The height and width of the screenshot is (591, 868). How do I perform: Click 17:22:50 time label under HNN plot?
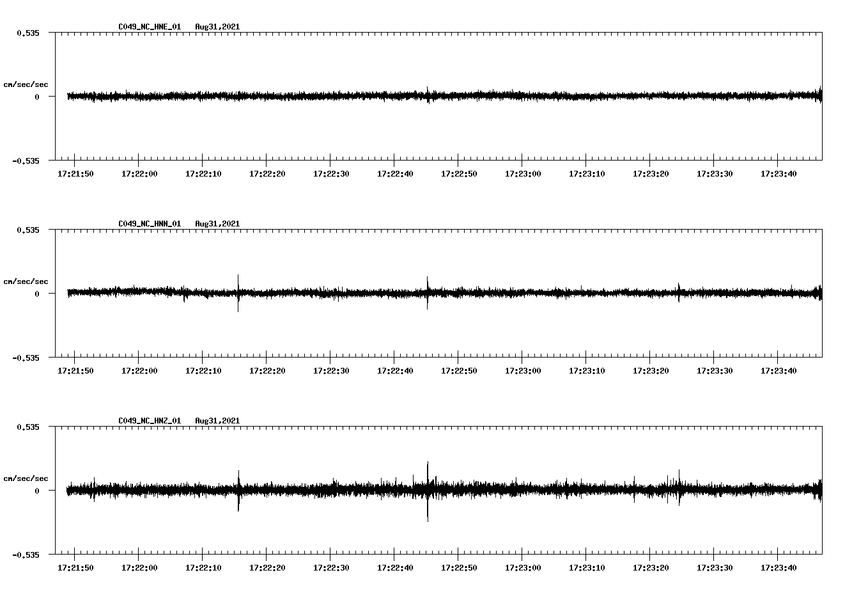pyautogui.click(x=459, y=370)
